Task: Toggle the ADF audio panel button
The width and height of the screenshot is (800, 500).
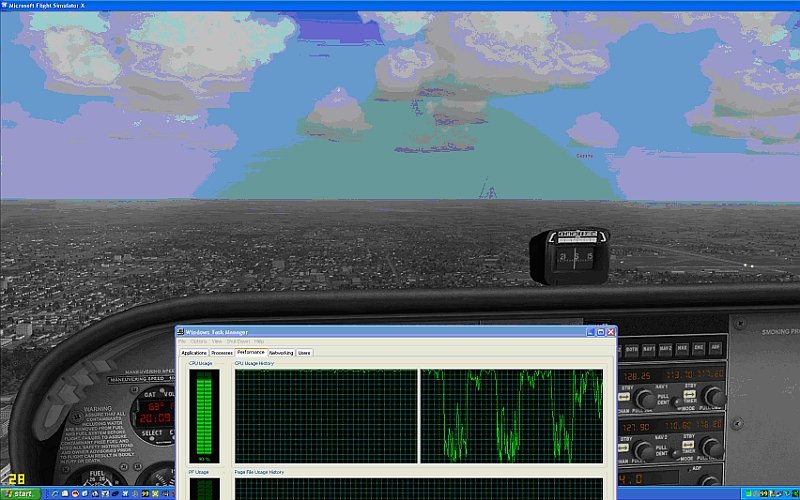Action: 715,347
